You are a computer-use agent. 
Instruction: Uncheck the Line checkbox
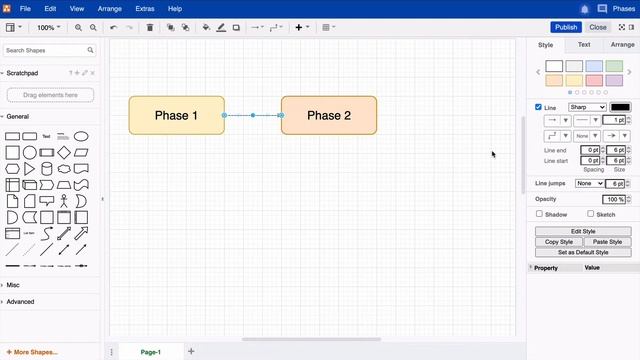click(538, 107)
